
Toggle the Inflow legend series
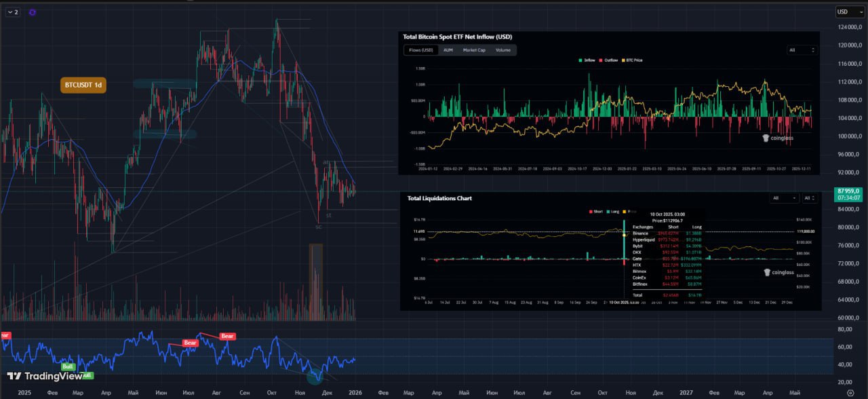(587, 60)
